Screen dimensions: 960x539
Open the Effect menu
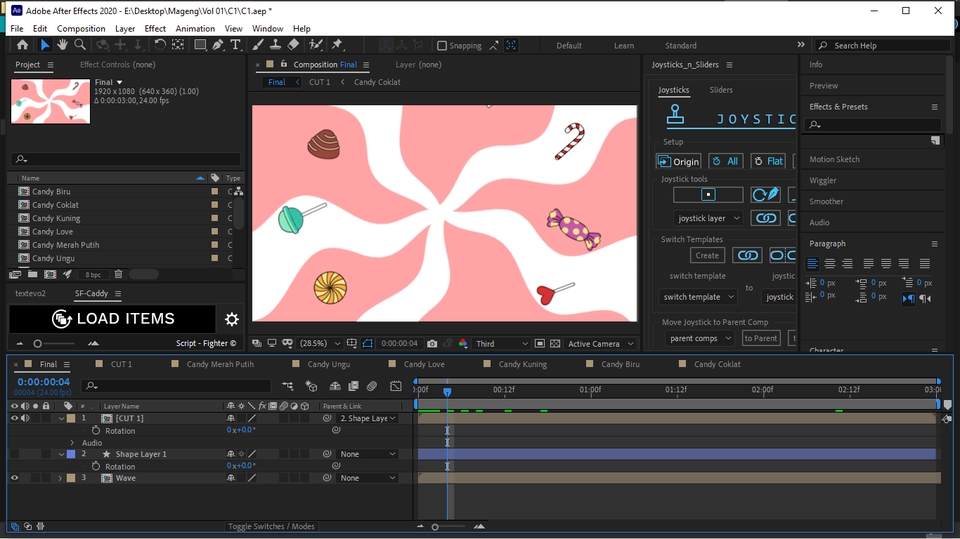pos(155,28)
